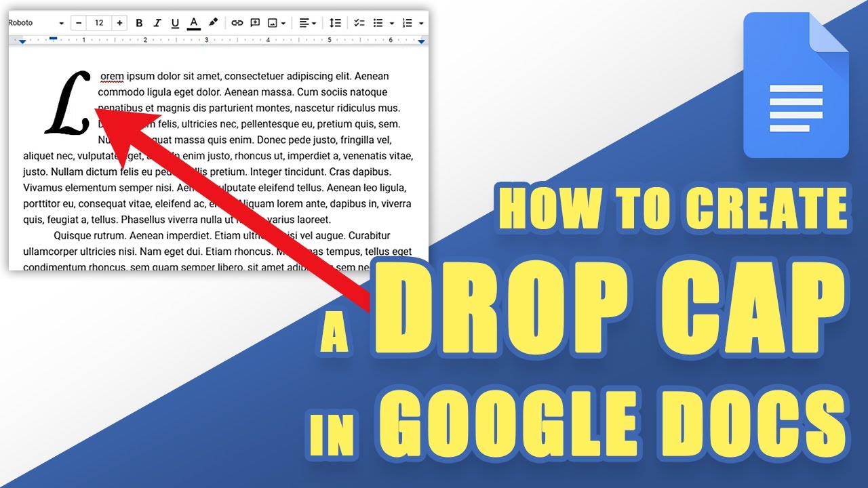
Task: Click the text alignment icon
Action: [304, 23]
